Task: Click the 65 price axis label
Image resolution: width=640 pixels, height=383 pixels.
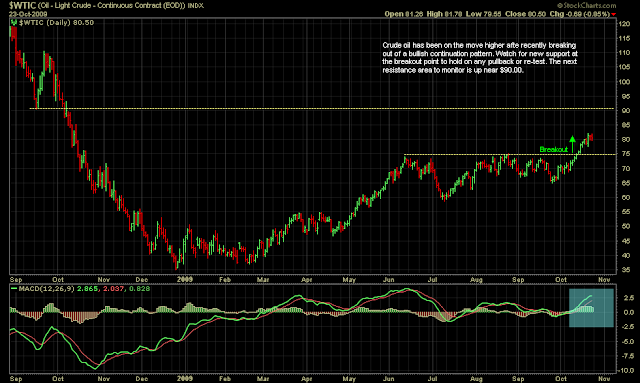Action: pyautogui.click(x=626, y=183)
